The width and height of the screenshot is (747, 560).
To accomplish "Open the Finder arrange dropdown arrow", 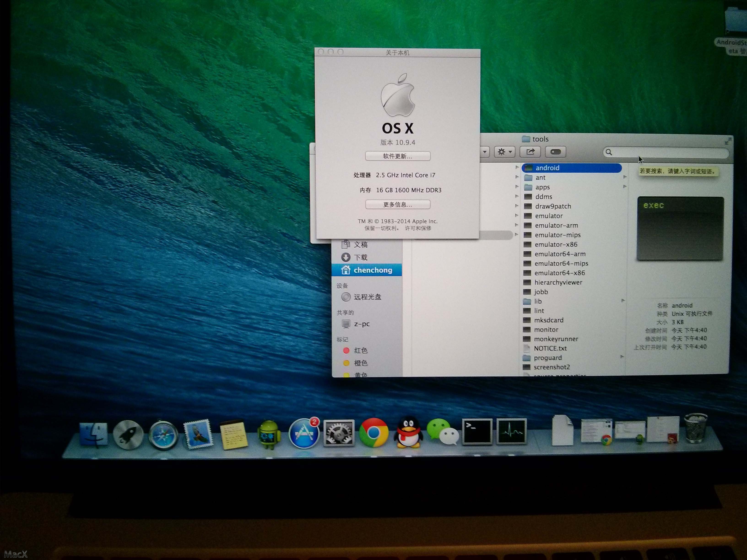I will click(x=484, y=152).
